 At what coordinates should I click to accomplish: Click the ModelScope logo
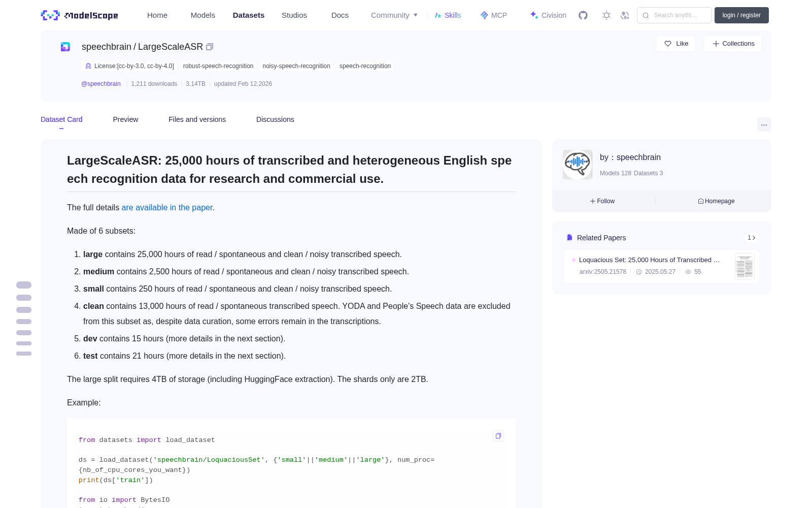click(80, 15)
